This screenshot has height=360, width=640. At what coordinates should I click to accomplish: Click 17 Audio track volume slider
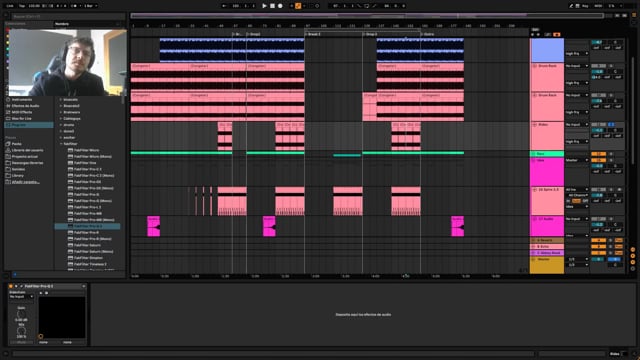598,225
